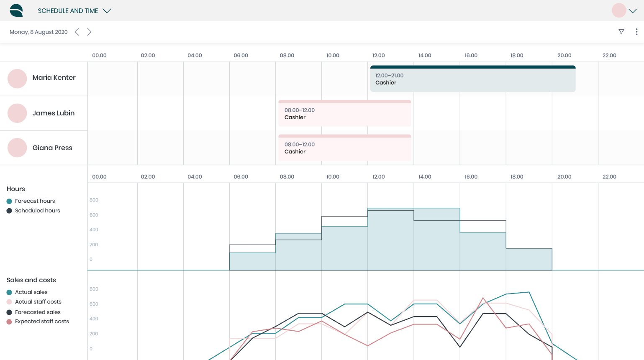Go to next day arrow
This screenshot has height=360, width=644.
89,32
